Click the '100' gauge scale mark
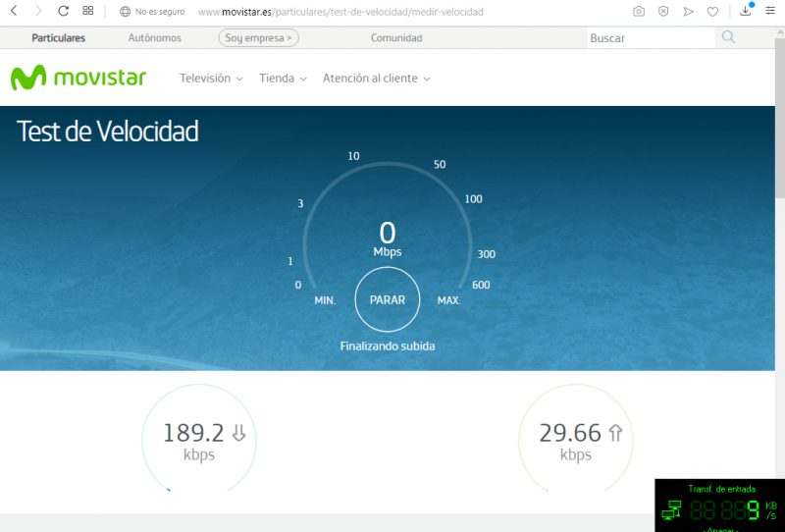This screenshot has width=785, height=532. point(474,199)
